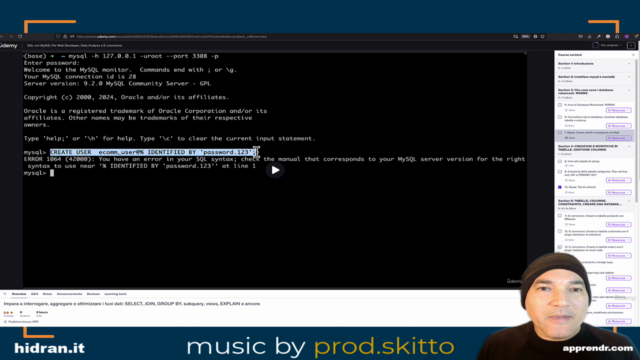This screenshot has height=360, width=640.
Task: Check lecture 5 Intro ai Database Relazionali
Action: pyautogui.click(x=560, y=105)
